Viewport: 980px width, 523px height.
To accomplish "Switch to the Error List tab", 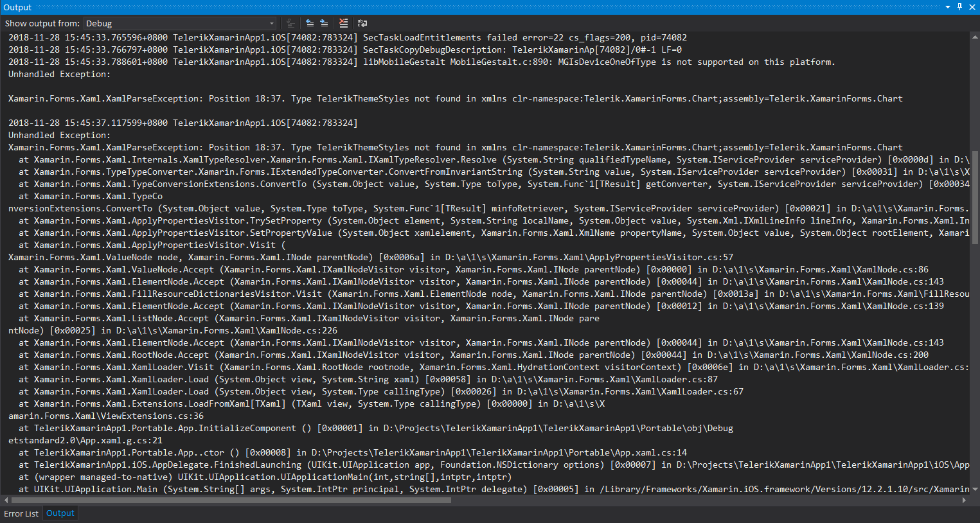I will coord(21,513).
